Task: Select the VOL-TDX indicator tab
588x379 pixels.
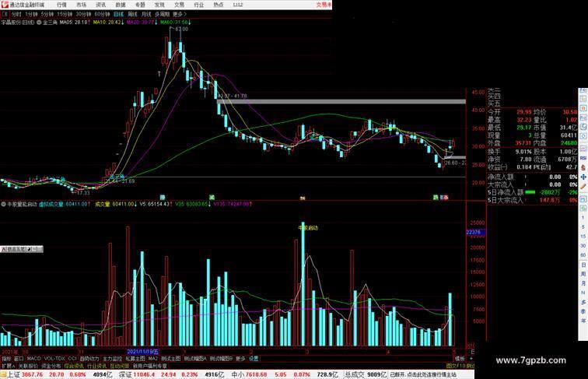Action: 54,359
